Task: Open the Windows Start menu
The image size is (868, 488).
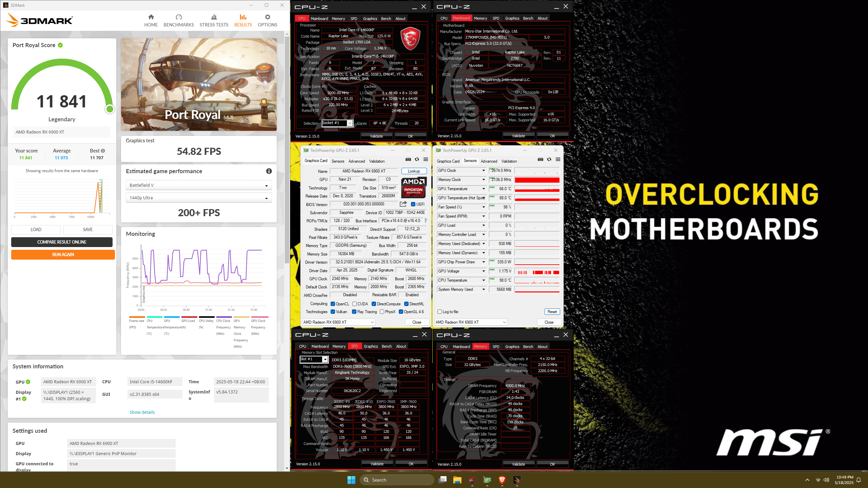Action: point(351,480)
